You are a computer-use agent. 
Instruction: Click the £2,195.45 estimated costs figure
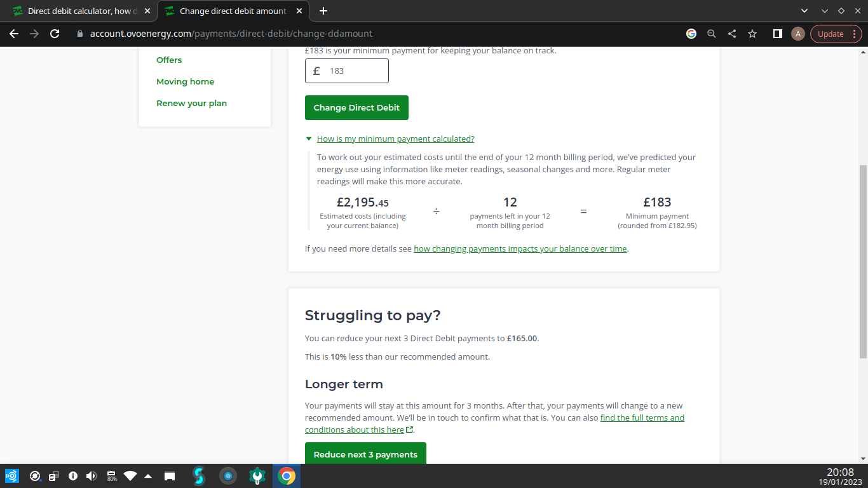click(363, 203)
